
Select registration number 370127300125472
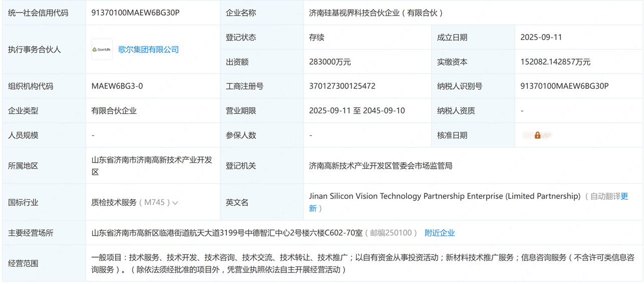342,86
